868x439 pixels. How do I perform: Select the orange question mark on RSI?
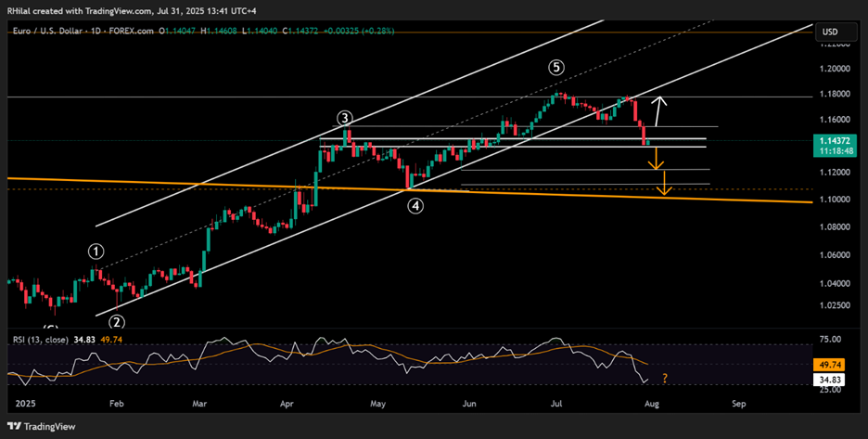662,377
